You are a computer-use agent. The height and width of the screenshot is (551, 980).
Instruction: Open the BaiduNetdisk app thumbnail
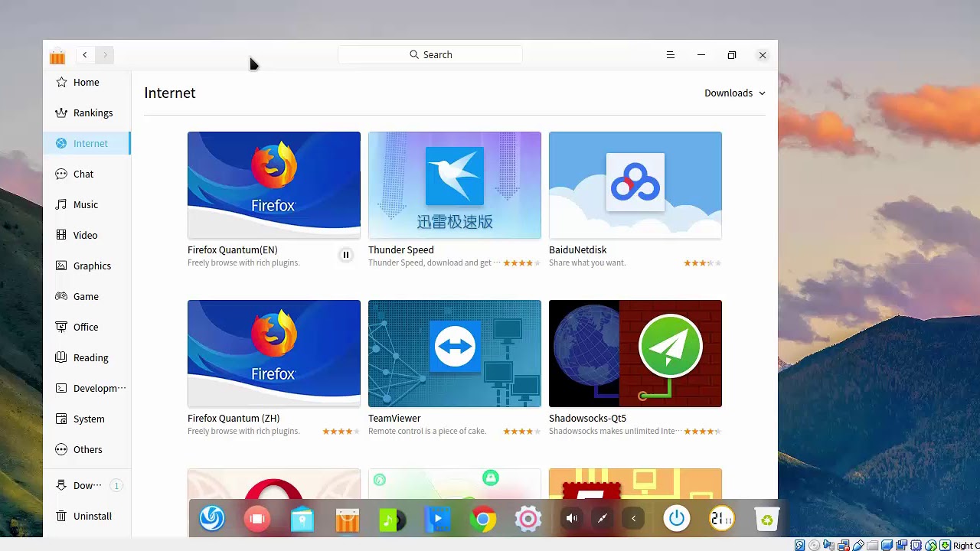[x=635, y=185]
